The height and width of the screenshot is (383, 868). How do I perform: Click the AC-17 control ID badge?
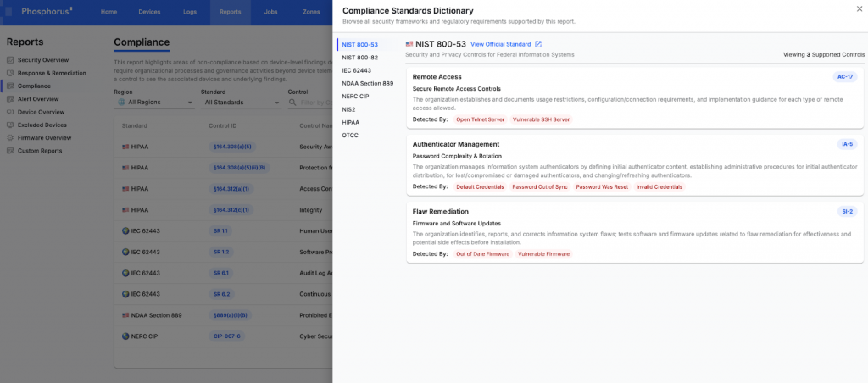pos(845,77)
